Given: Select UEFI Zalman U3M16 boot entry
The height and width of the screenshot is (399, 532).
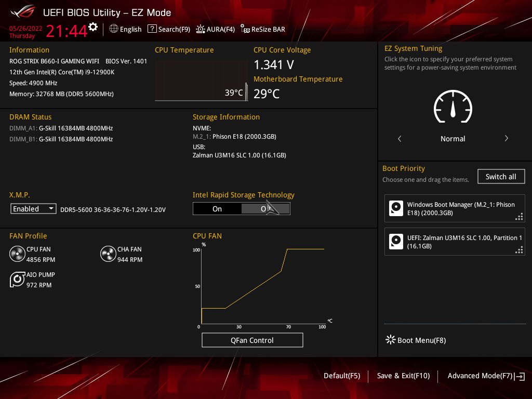Looking at the screenshot, I should pyautogui.click(x=455, y=242).
